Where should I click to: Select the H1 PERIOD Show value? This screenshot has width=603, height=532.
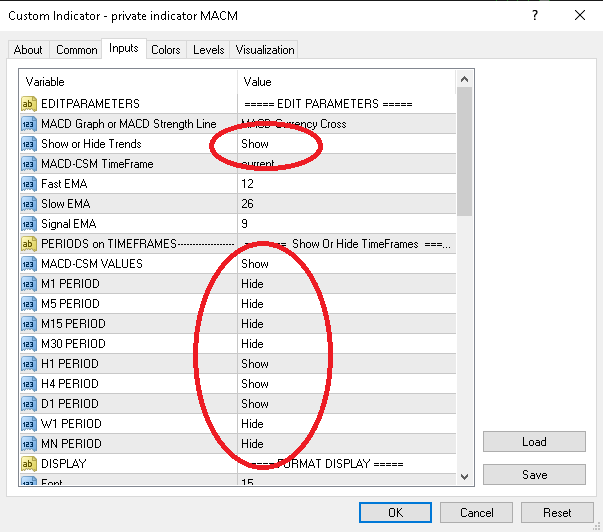[255, 364]
